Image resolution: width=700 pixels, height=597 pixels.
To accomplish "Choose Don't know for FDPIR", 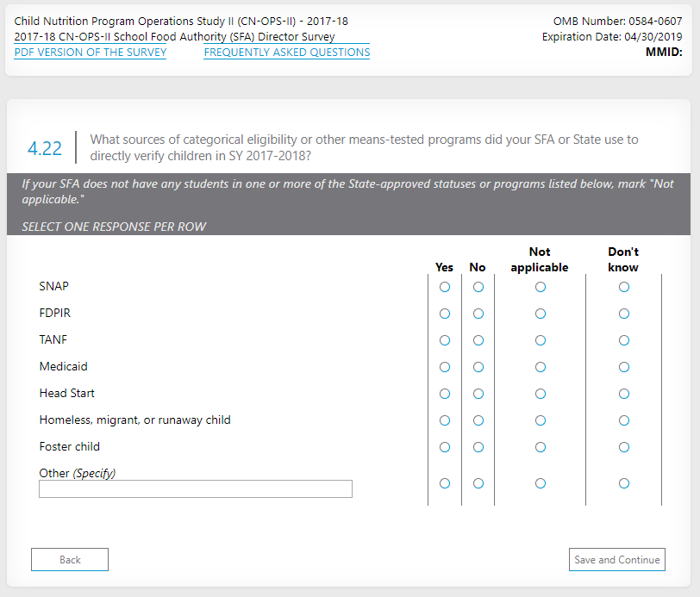I will 624,314.
